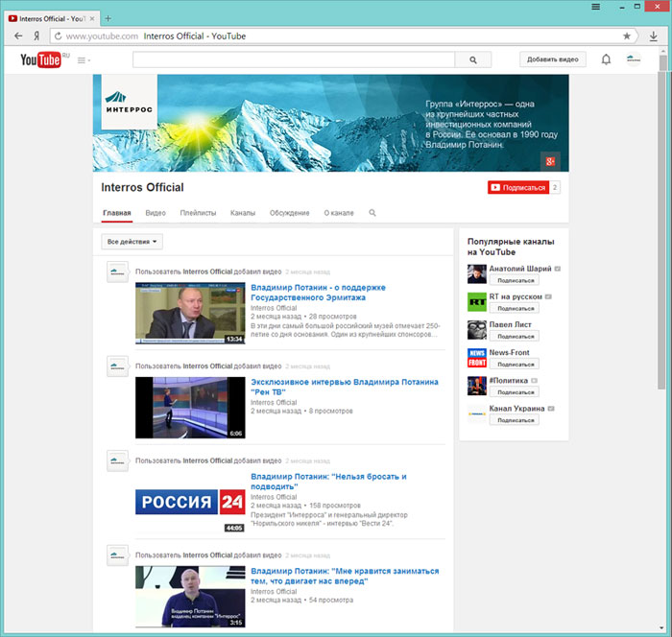The height and width of the screenshot is (637, 672).
Task: Reload the page with refresh icon
Action: pos(58,36)
